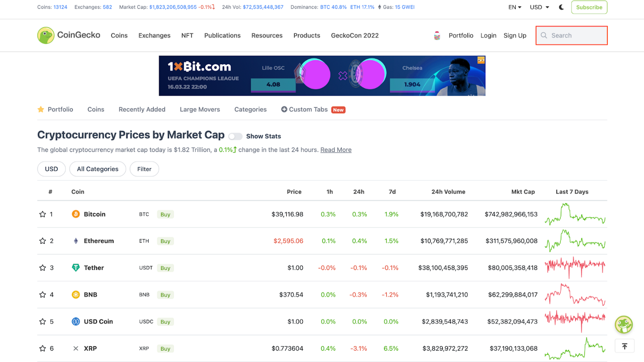The width and height of the screenshot is (644, 362).
Task: Click the Read More link
Action: pos(336,150)
